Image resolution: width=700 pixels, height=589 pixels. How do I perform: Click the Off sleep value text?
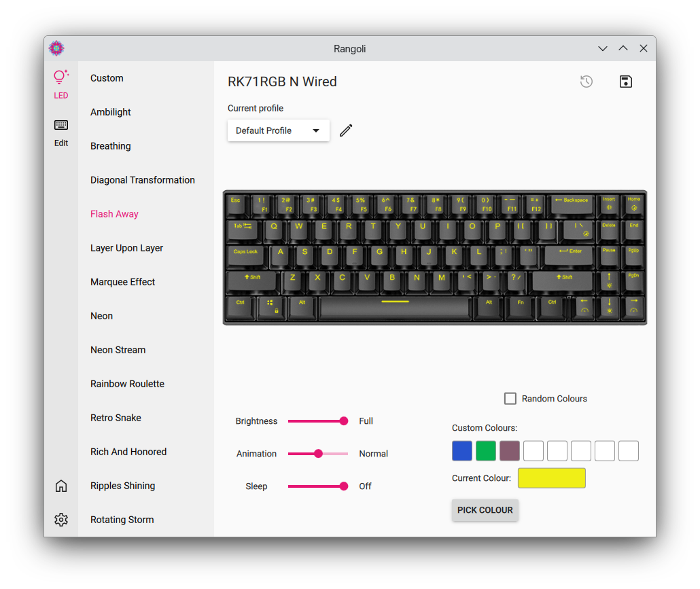[x=365, y=486]
